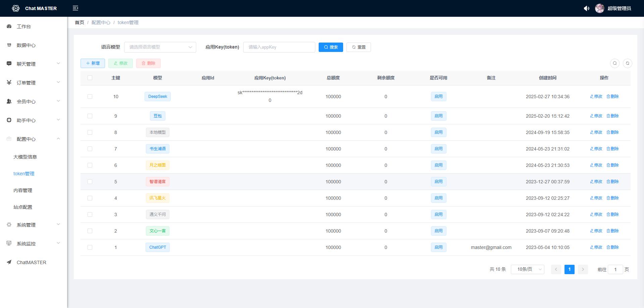
Task: Delete the 讯飞星火 row via 删除
Action: point(612,198)
